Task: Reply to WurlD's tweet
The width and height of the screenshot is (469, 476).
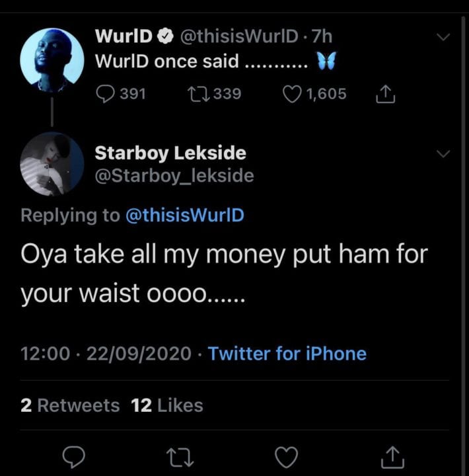Action: (107, 94)
